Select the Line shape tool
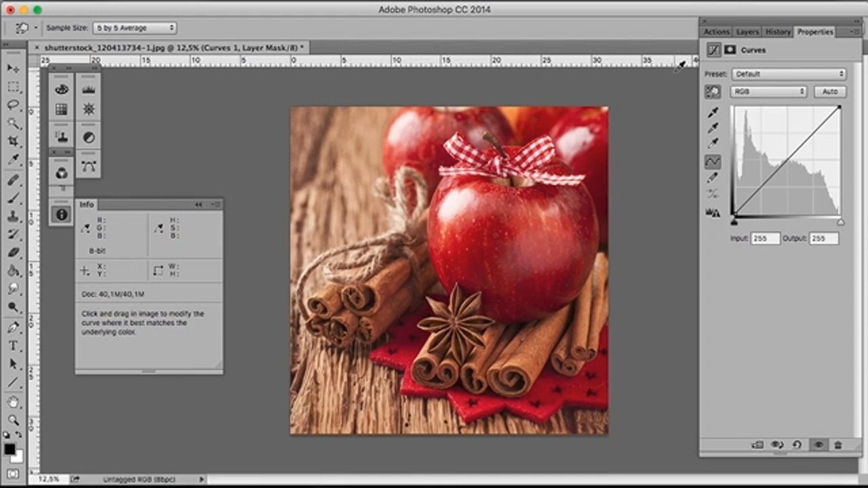 [x=13, y=382]
